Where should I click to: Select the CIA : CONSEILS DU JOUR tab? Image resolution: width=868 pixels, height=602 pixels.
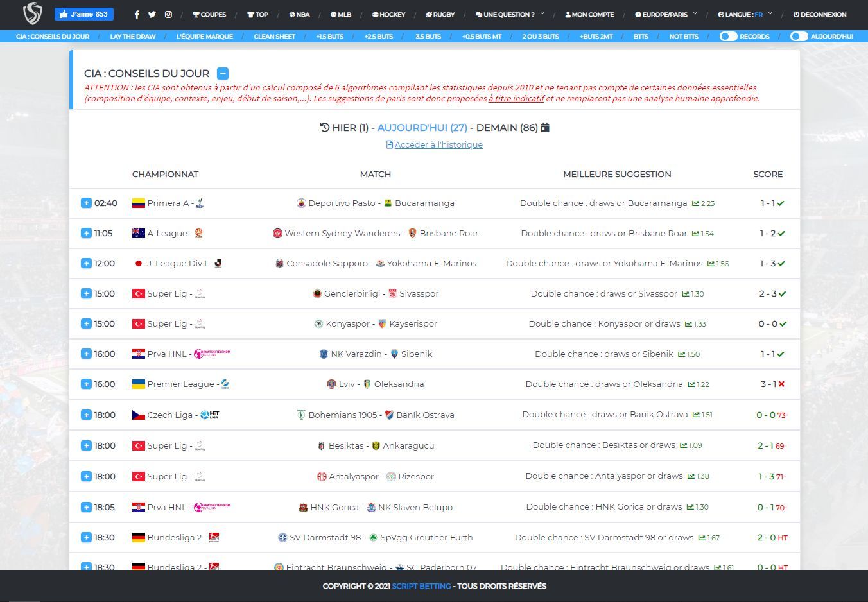53,37
